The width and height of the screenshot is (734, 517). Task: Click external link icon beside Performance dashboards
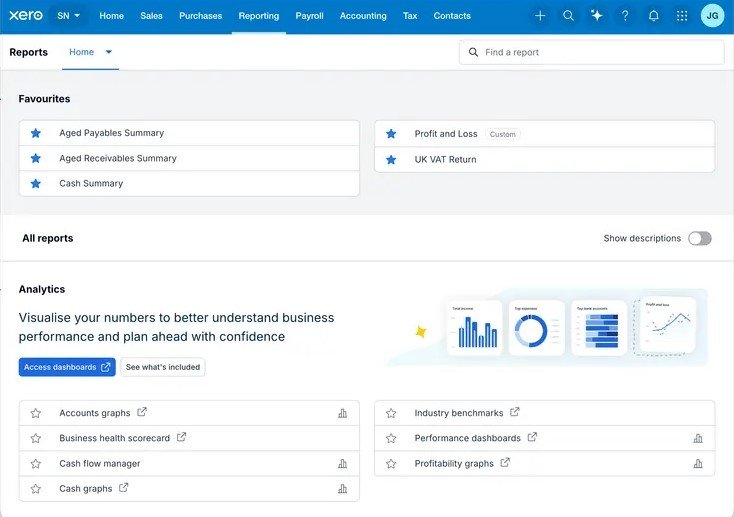[x=532, y=437]
